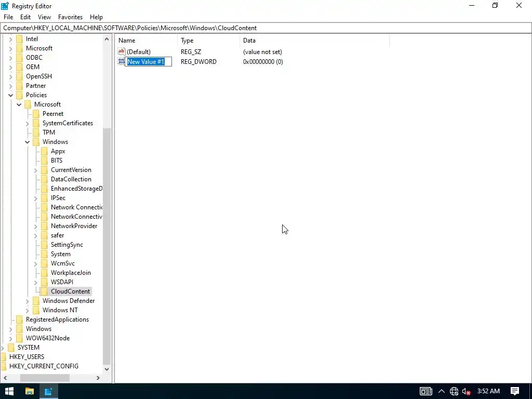
Task: Show hidden system tray icons
Action: tap(442, 391)
